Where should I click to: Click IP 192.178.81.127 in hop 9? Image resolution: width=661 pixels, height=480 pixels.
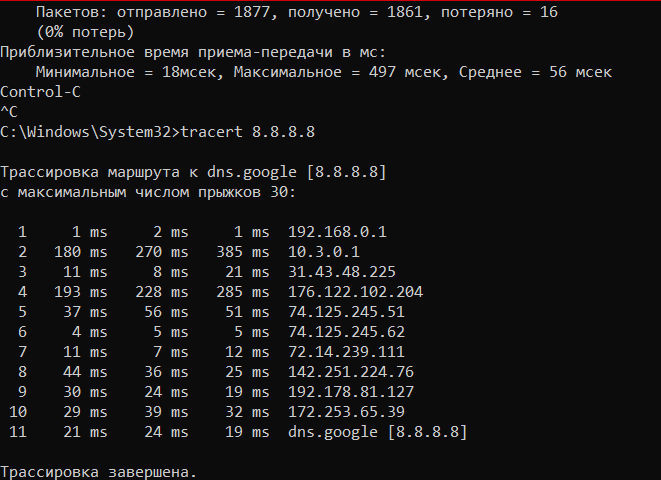click(x=351, y=392)
